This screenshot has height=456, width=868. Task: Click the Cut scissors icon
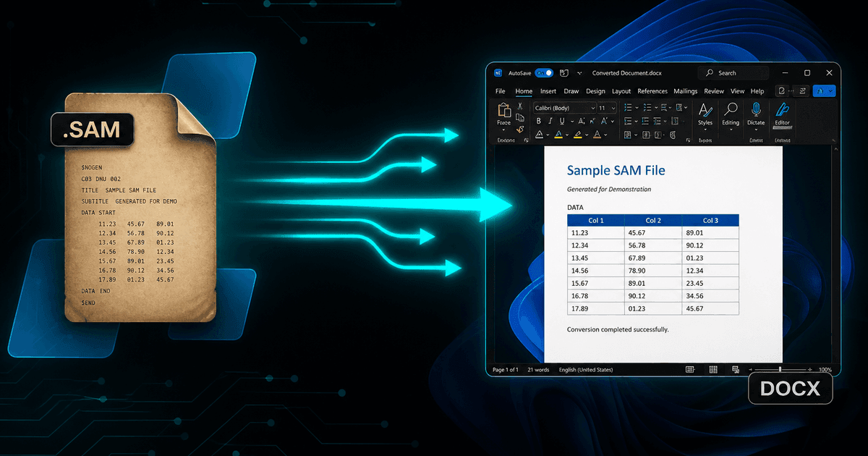pos(520,106)
